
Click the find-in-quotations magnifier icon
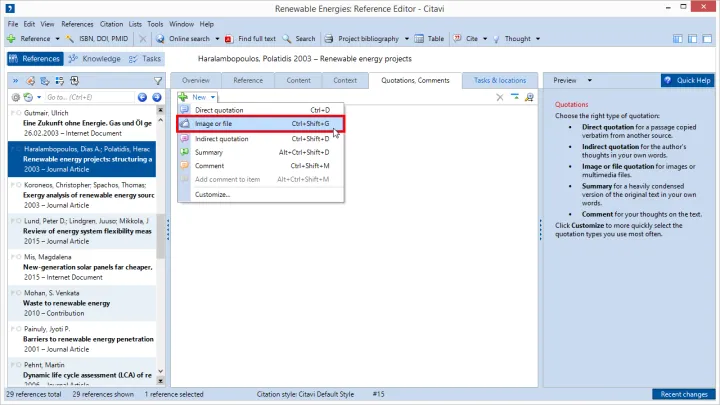tap(529, 97)
